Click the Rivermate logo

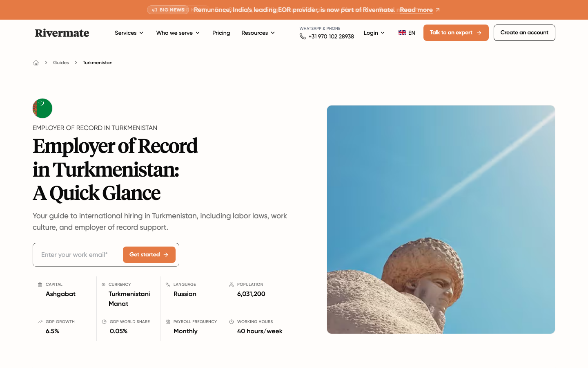[62, 33]
